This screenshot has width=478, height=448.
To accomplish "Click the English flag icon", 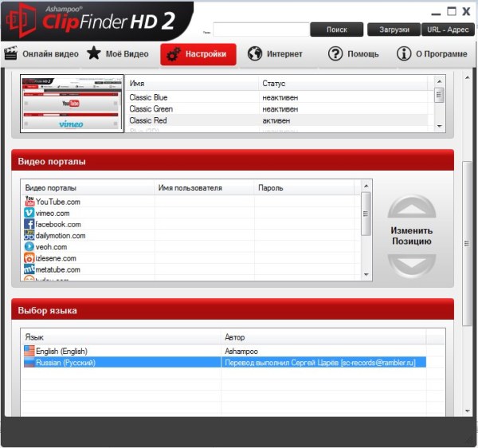I will click(x=29, y=351).
